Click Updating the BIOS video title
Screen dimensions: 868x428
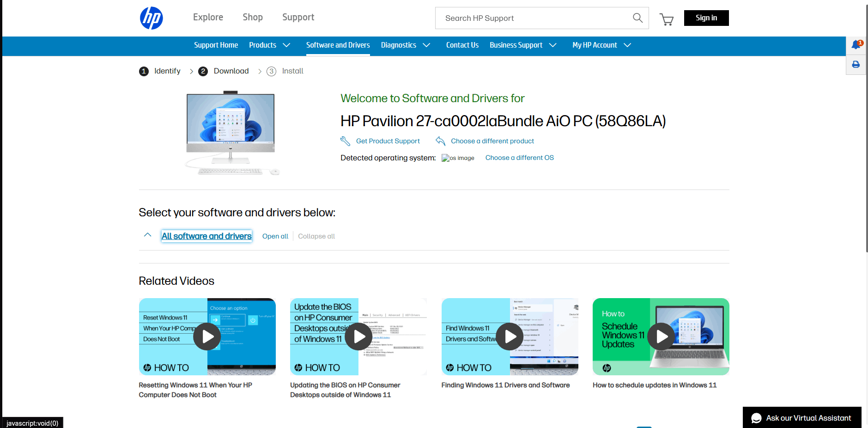coord(345,390)
